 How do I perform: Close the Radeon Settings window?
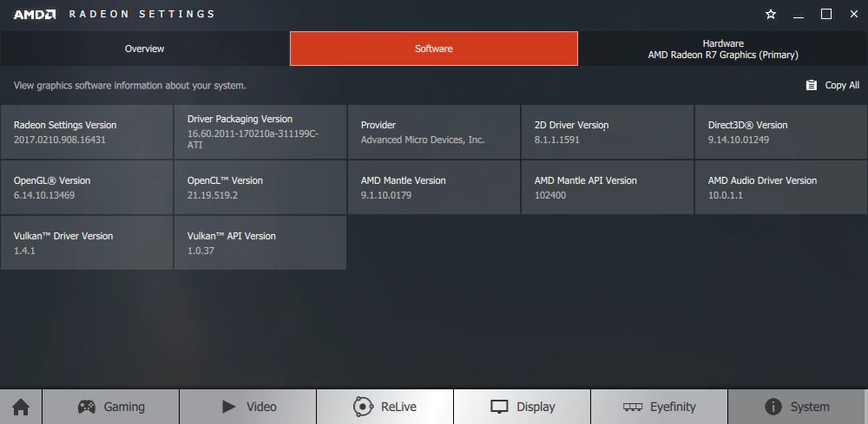click(853, 15)
